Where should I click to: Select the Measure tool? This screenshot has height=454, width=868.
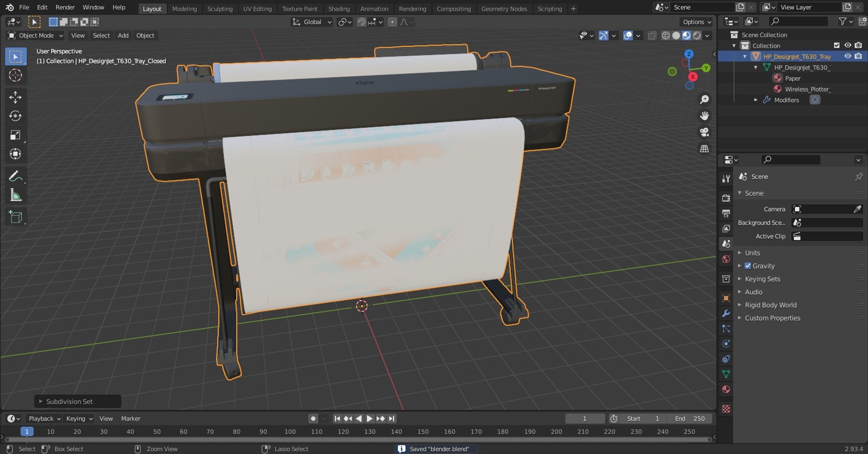coord(15,195)
